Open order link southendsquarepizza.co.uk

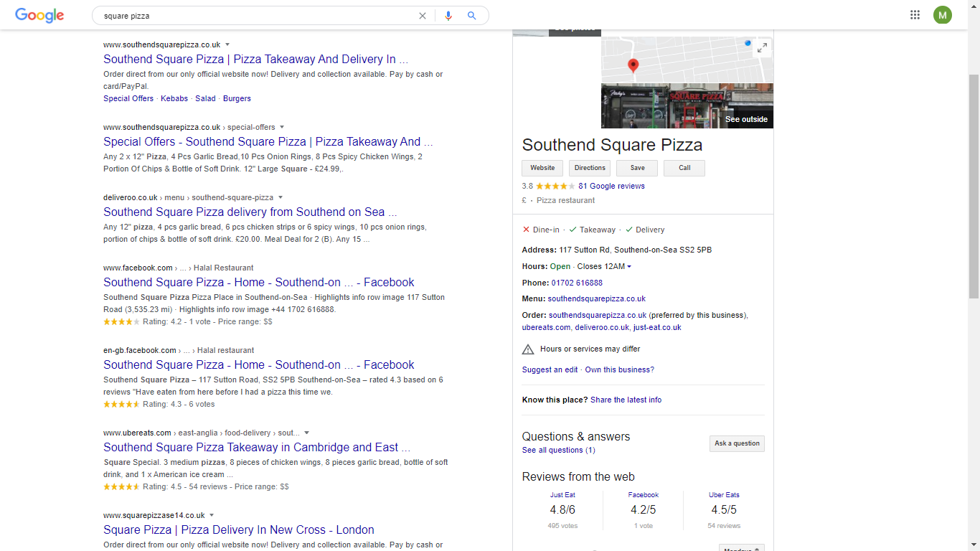[598, 315]
